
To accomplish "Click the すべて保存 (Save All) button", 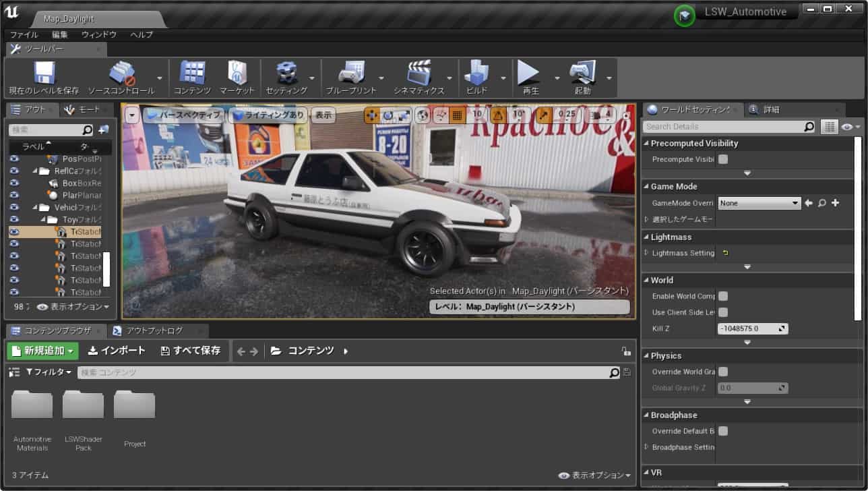I will (x=191, y=351).
